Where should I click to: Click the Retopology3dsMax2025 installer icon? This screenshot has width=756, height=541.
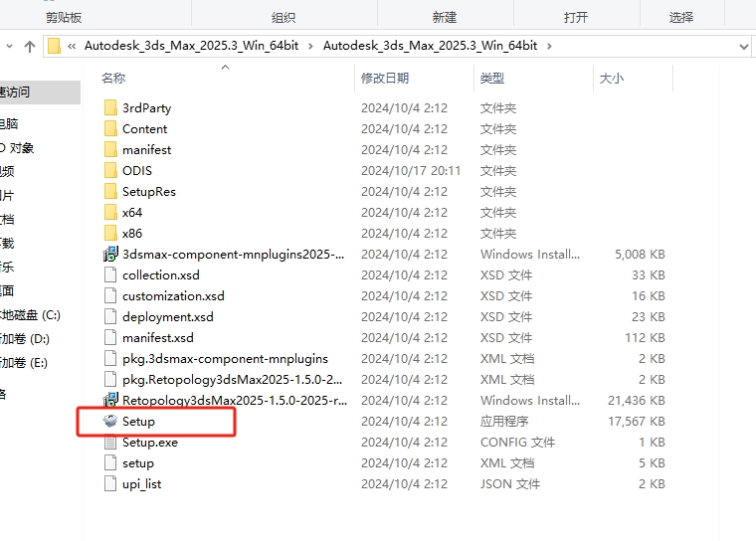pos(110,400)
